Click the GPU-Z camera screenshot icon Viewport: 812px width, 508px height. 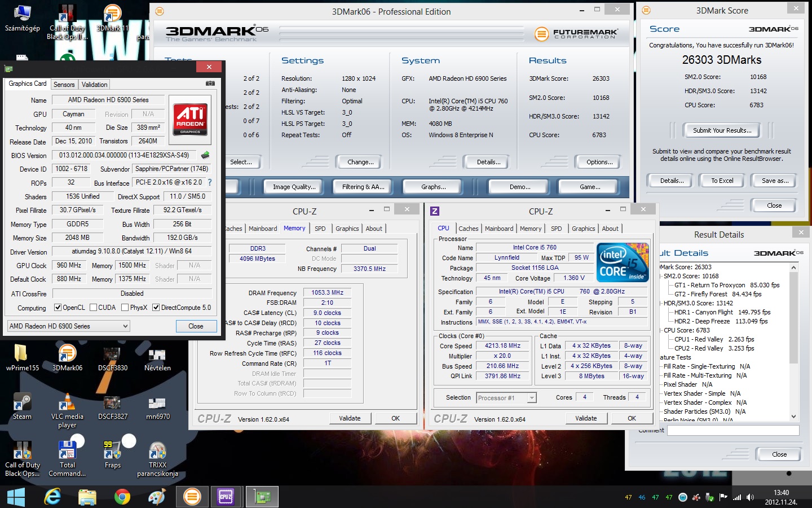tap(210, 83)
